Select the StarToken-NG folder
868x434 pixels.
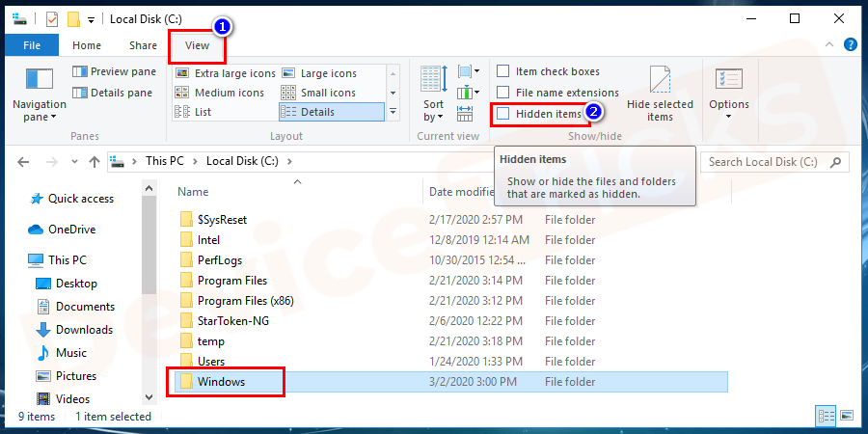(225, 321)
